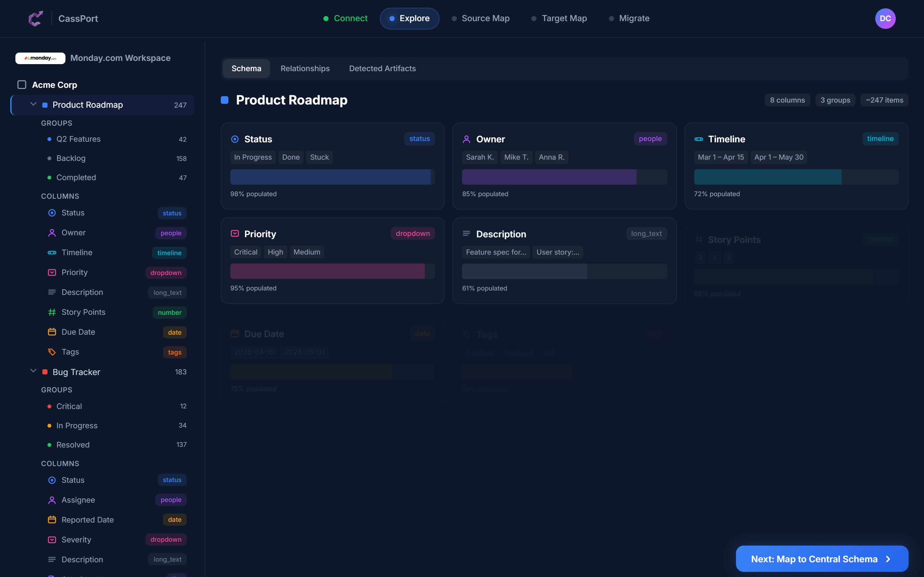Click the Timeline link icon in sidebar
Viewport: 924px width, 577px height.
tap(52, 252)
